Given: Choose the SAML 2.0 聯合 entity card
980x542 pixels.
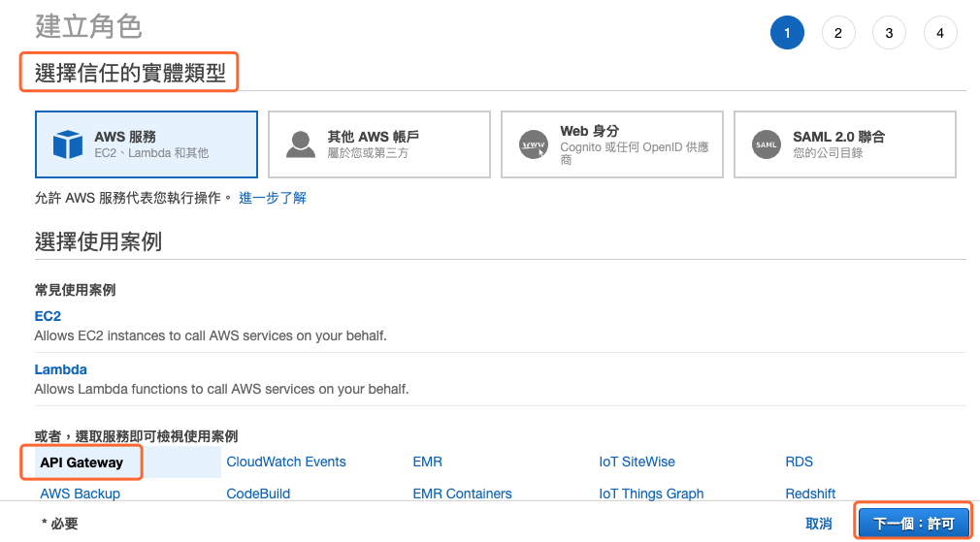Looking at the screenshot, I should pyautogui.click(x=845, y=144).
